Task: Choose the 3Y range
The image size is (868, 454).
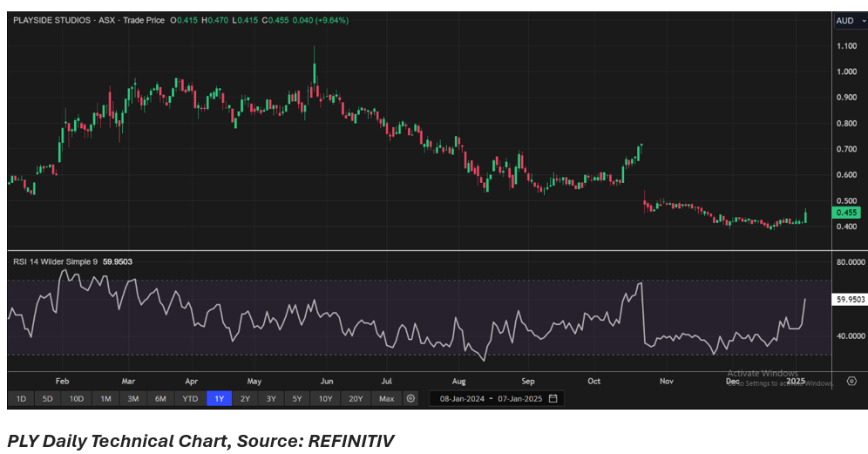Action: [271, 398]
